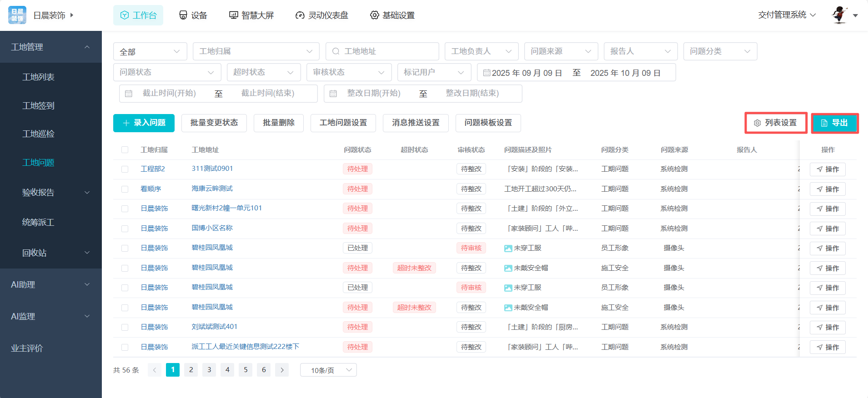Image resolution: width=868 pixels, height=398 pixels.
Task: Click the calendar icon for 截止时间 range
Action: (129, 94)
